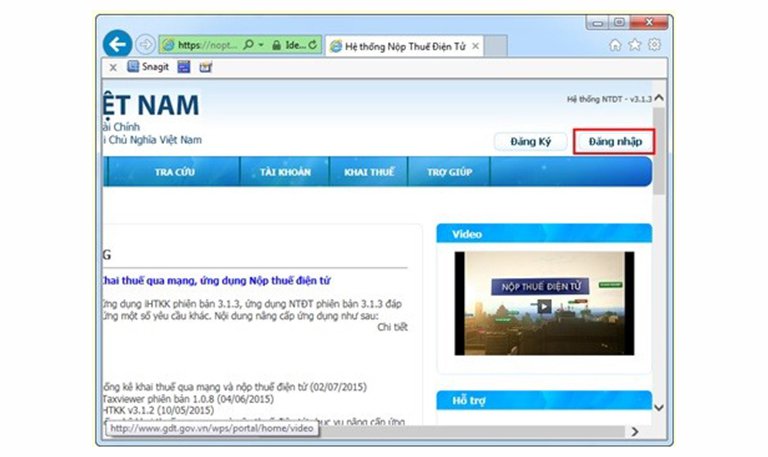The image size is (768, 457).
Task: Click the Snagit window capture icon
Action: (x=184, y=67)
